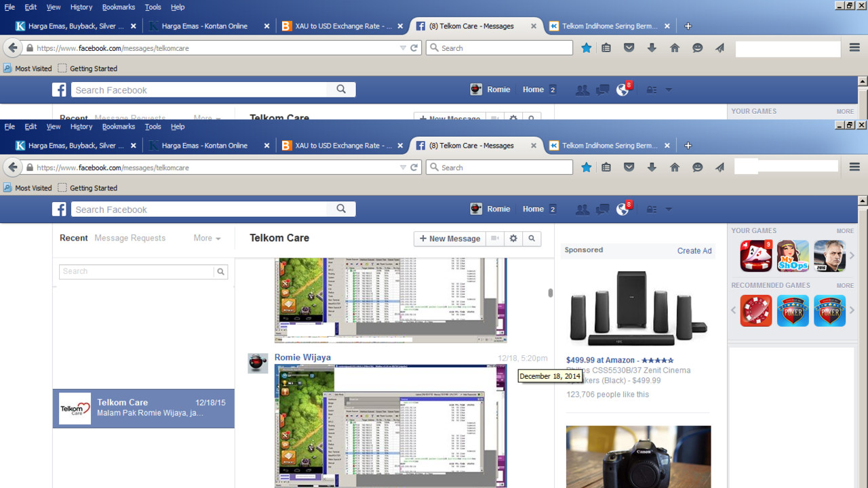Screen dimensions: 868x488
Task: Open URL history dropdown in front window
Action: (403, 167)
